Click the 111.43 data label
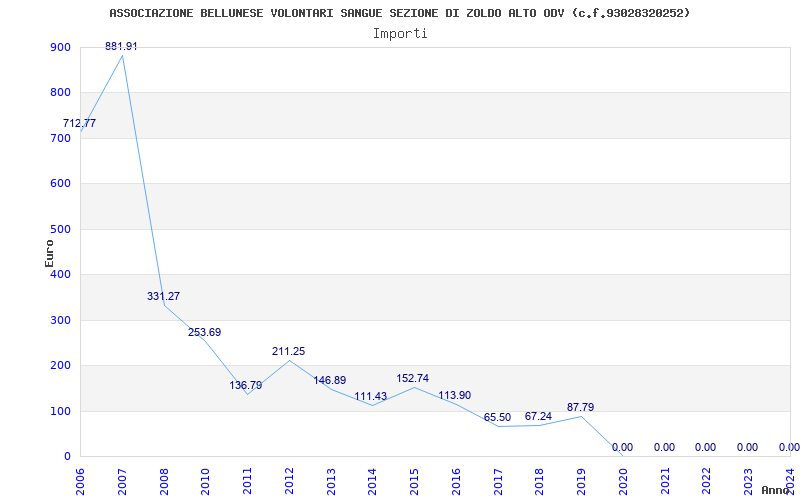The height and width of the screenshot is (500, 800). click(370, 396)
